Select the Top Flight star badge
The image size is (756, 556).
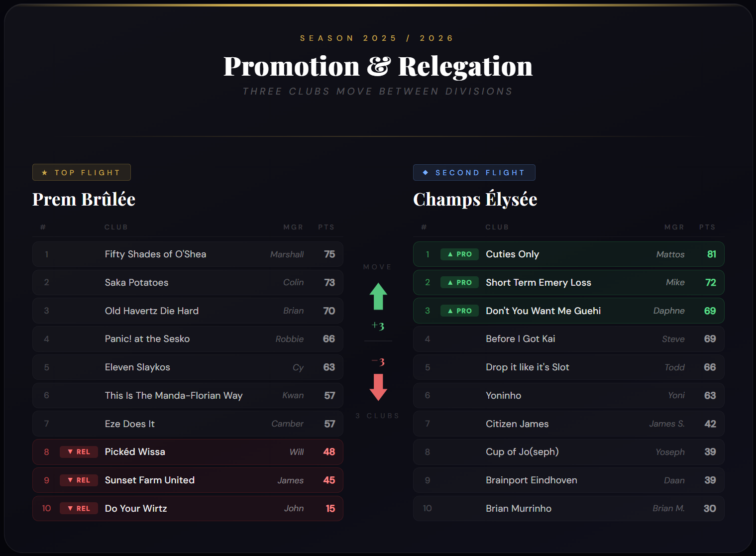click(82, 172)
